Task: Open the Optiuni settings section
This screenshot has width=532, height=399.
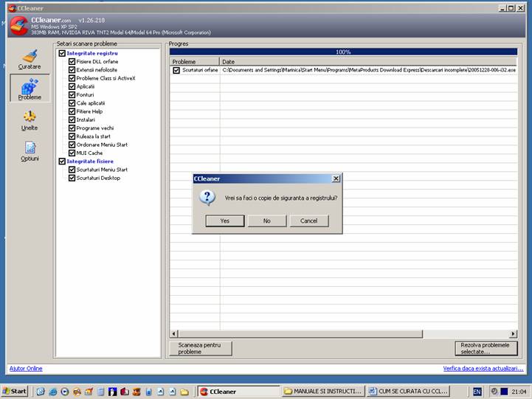Action: coord(30,151)
